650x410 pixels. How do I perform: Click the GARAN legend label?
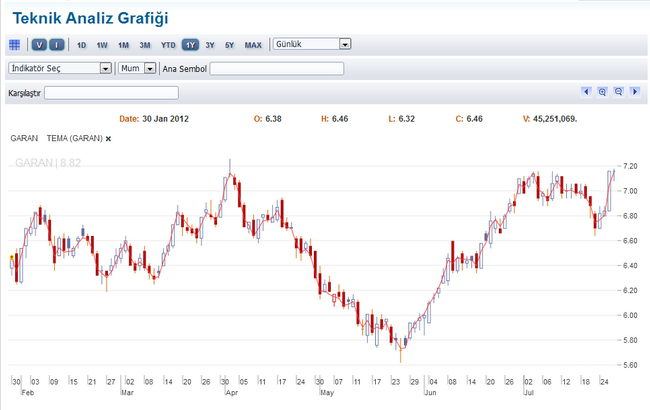click(x=24, y=138)
